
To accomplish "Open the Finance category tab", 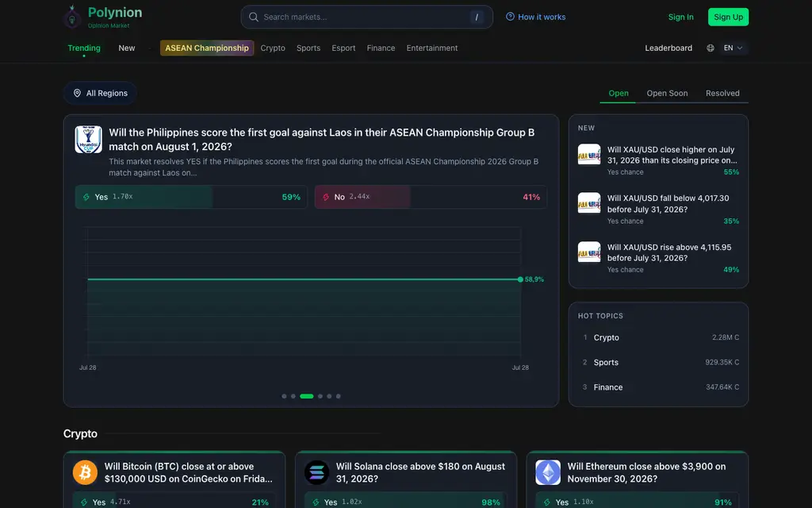I will click(x=381, y=48).
